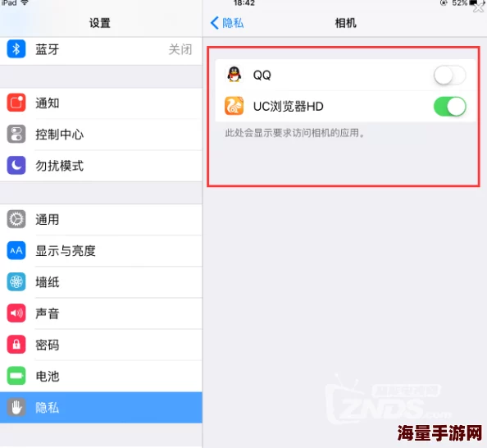Screen dimensions: 487x448
Task: Open the 蓝牙 settings row
Action: (101, 50)
